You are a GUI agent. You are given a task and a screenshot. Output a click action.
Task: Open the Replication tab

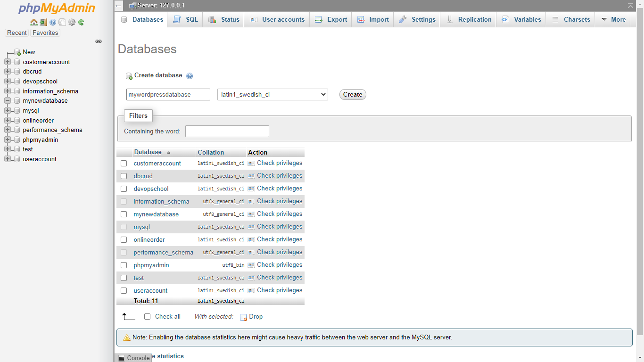468,20
